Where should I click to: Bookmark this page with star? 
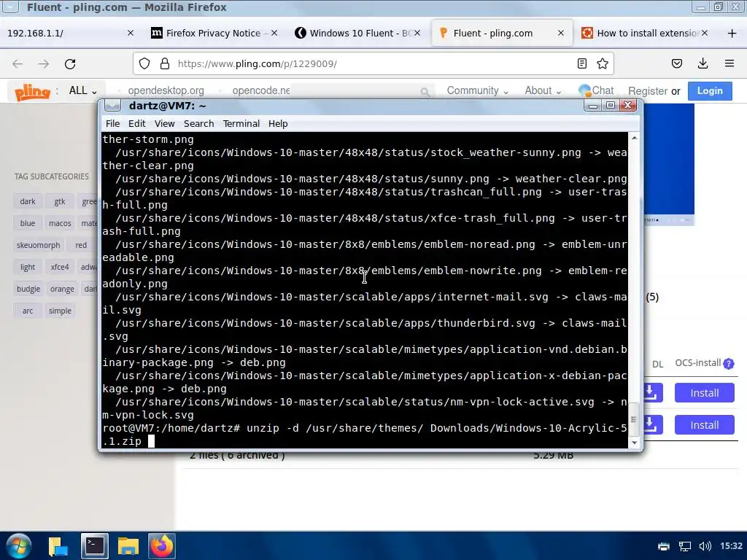[x=603, y=64]
